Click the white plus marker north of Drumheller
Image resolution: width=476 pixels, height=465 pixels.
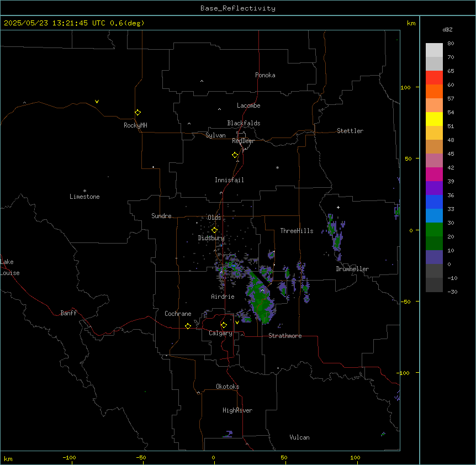pos(338,207)
